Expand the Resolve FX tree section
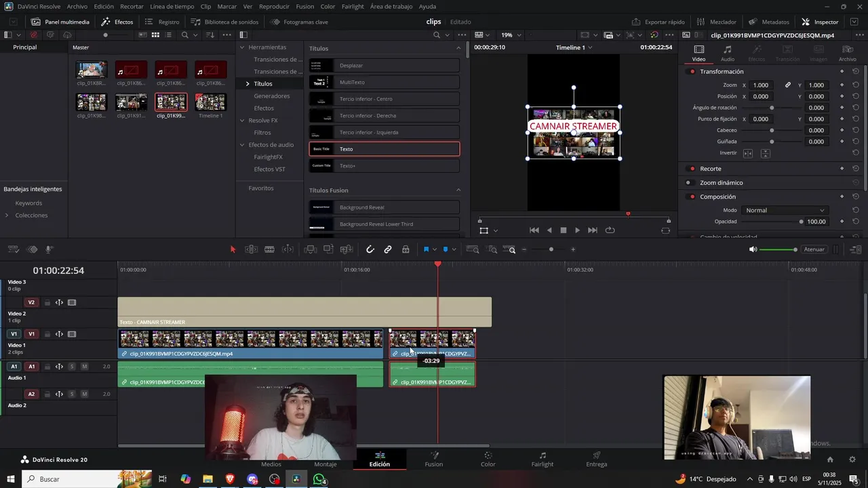The width and height of the screenshot is (868, 488). (242, 121)
